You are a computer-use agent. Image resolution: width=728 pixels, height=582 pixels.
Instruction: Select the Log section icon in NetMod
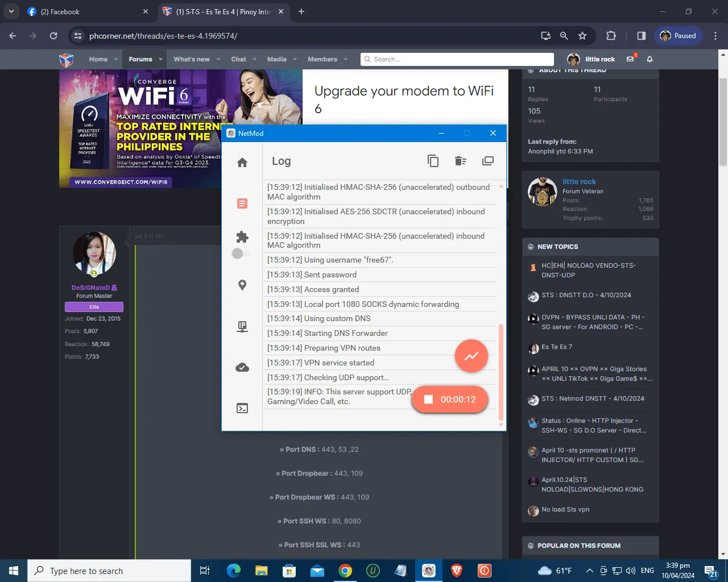pyautogui.click(x=242, y=203)
